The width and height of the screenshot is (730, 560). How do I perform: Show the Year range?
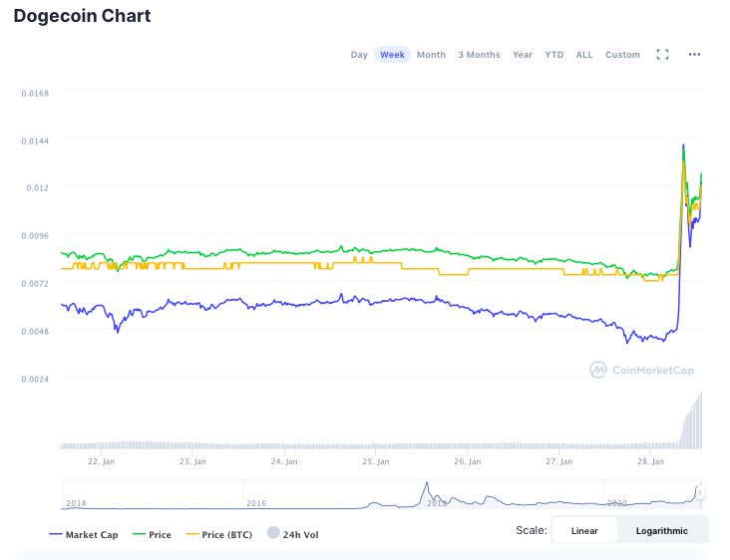tap(523, 55)
